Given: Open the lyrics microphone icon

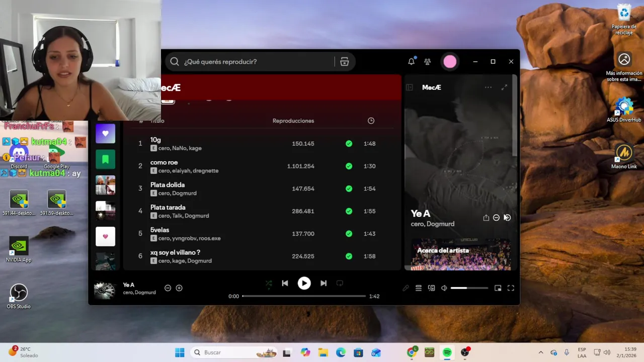Looking at the screenshot, I should pyautogui.click(x=406, y=288).
